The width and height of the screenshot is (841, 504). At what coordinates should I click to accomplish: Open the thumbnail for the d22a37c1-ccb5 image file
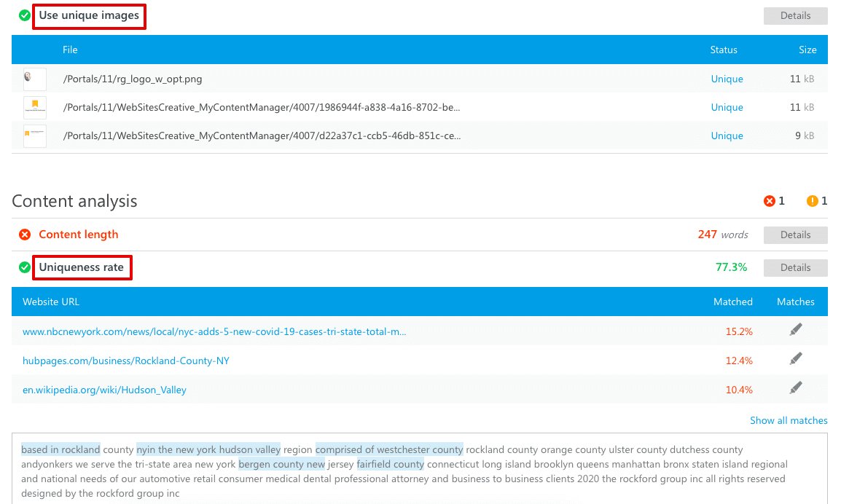[x=35, y=135]
